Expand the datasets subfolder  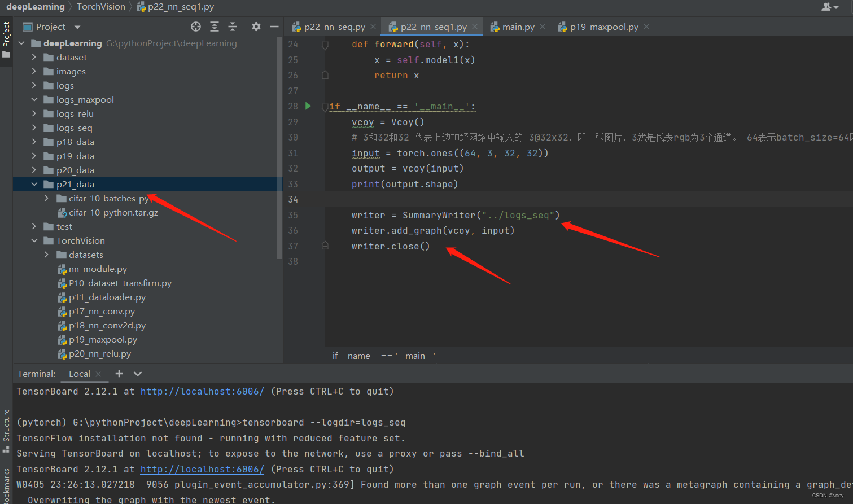click(x=46, y=255)
